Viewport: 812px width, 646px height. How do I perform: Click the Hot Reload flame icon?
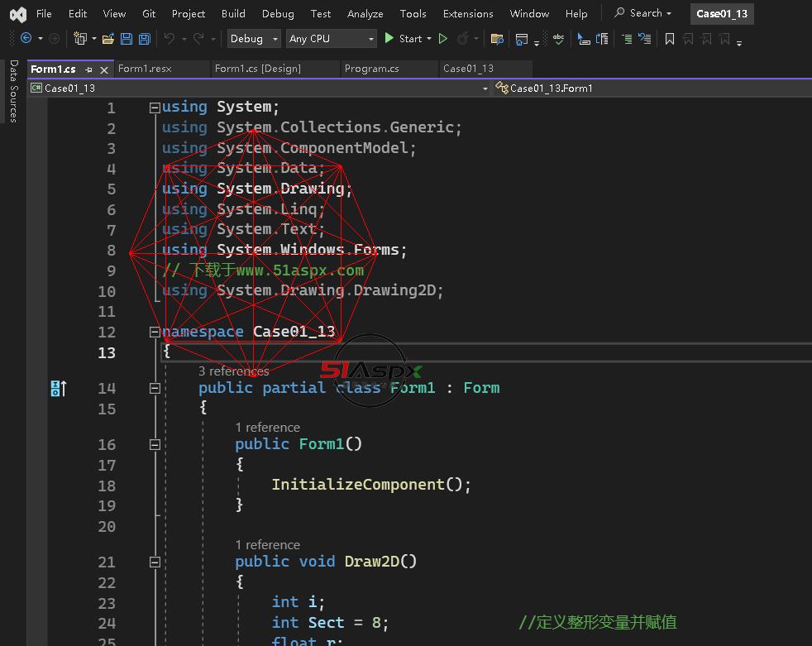(x=462, y=38)
